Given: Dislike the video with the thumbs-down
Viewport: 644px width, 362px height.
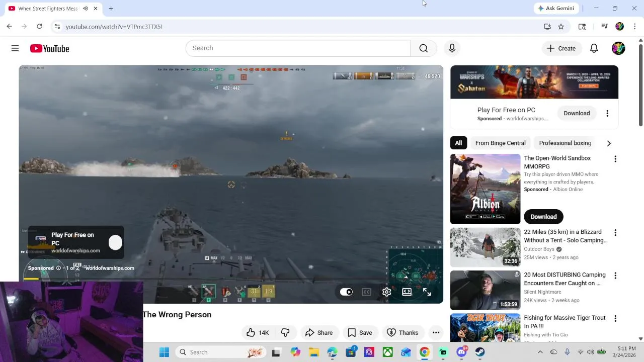Looking at the screenshot, I should click(285, 332).
